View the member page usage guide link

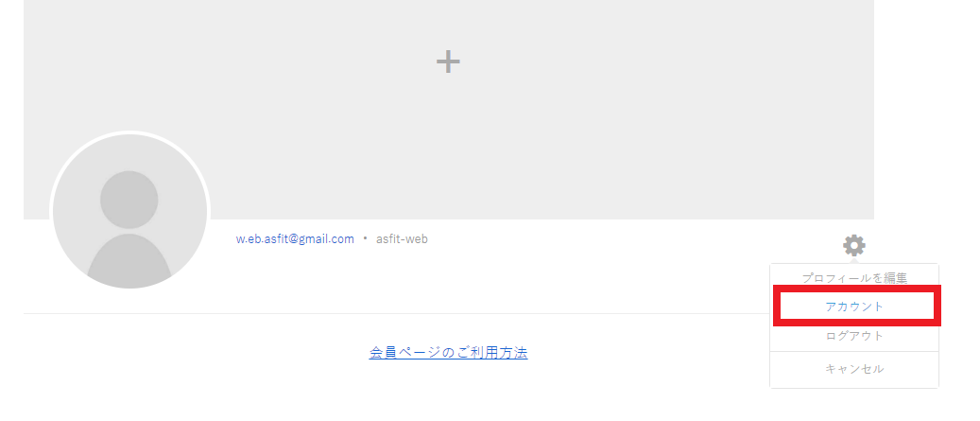click(448, 353)
